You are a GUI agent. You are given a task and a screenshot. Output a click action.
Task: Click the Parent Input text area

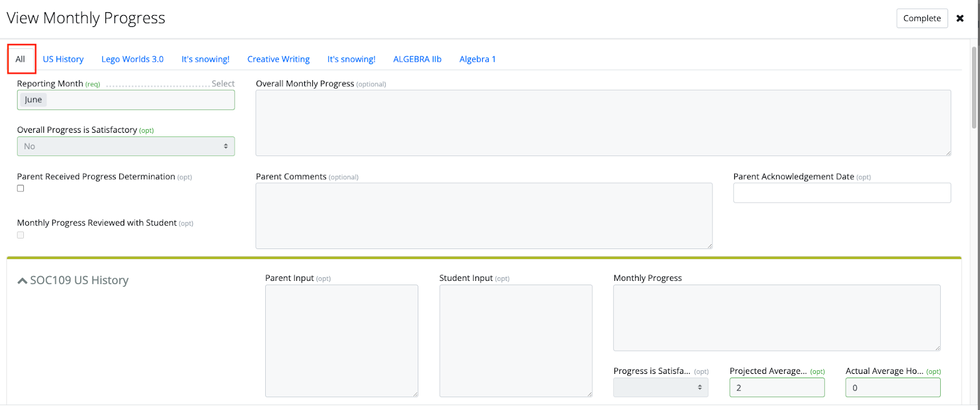point(342,341)
